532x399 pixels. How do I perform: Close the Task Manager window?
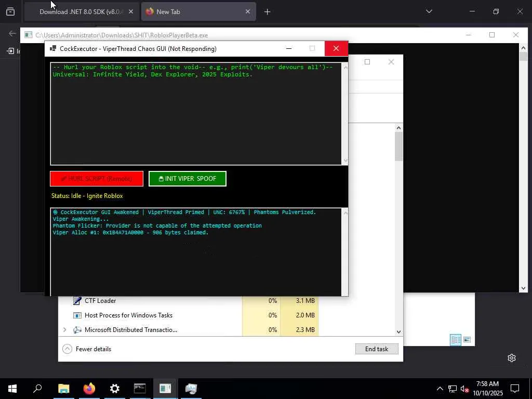pyautogui.click(x=391, y=62)
